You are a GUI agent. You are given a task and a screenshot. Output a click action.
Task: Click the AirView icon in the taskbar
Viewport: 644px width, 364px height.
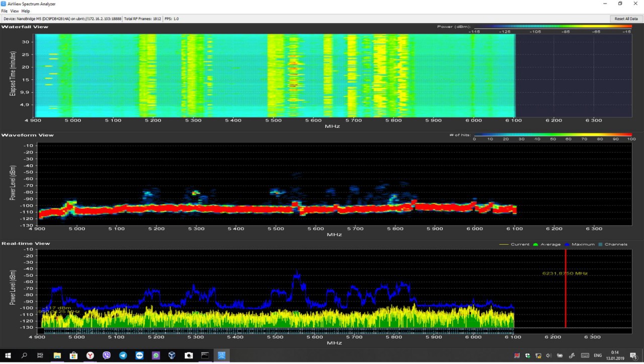point(221,355)
